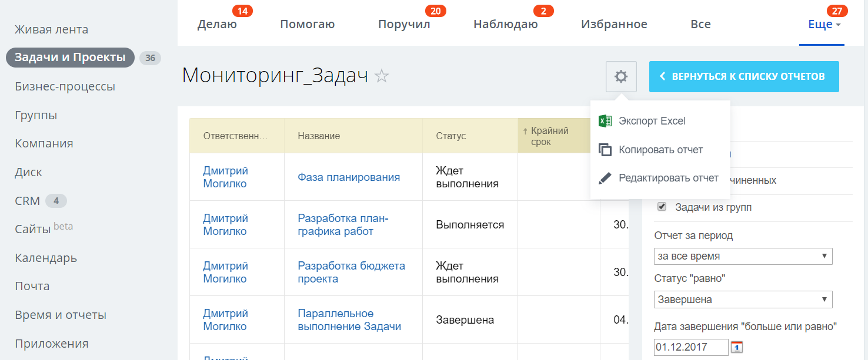This screenshot has width=868, height=360.
Task: Open the Наблюдаю tab
Action: pyautogui.click(x=505, y=25)
